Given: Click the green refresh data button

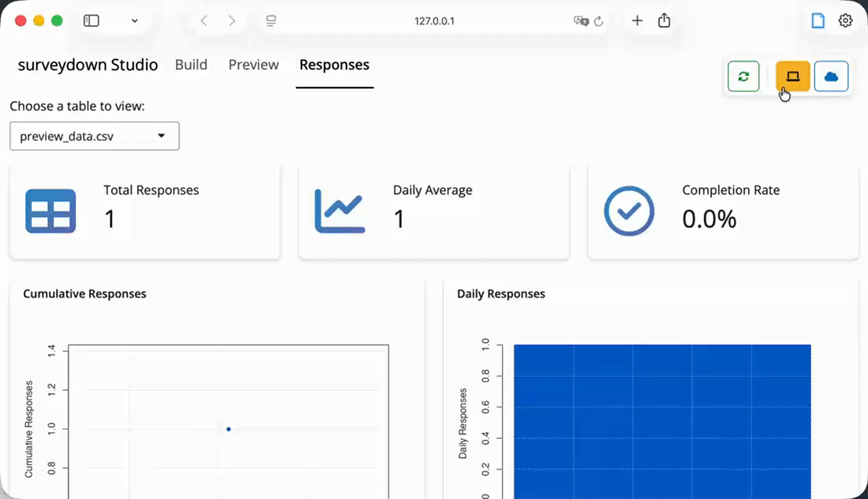Looking at the screenshot, I should click(743, 77).
